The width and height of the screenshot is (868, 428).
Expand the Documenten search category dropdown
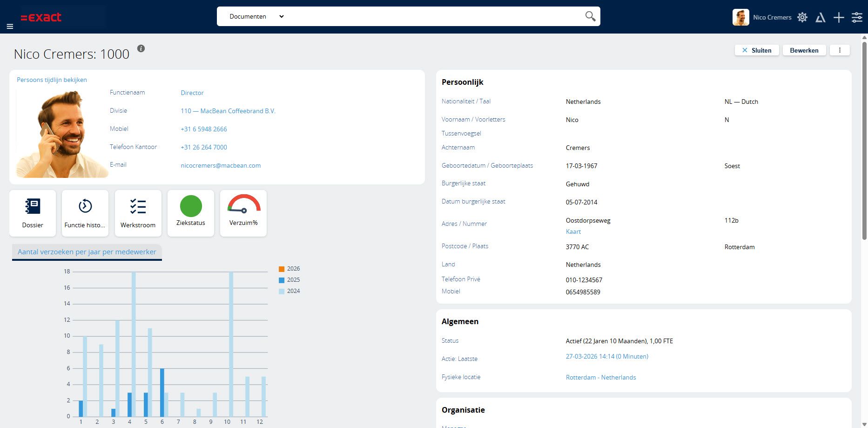coord(256,16)
